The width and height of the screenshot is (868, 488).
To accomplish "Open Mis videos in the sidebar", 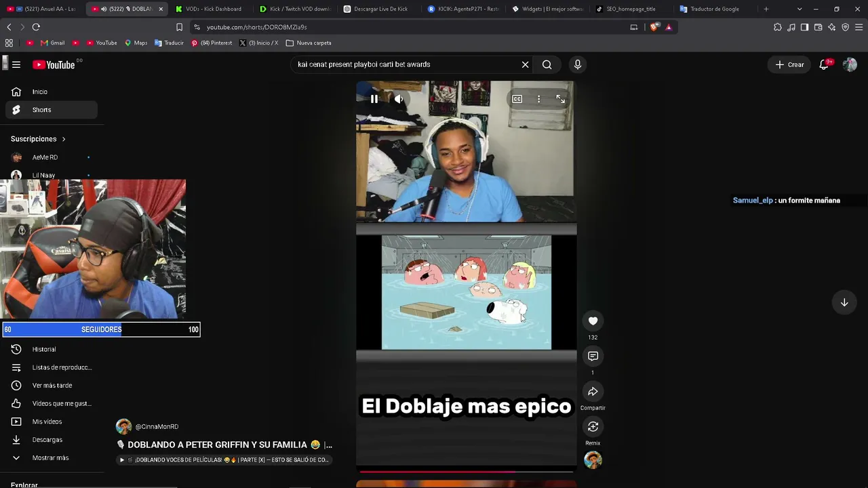I will click(52, 422).
